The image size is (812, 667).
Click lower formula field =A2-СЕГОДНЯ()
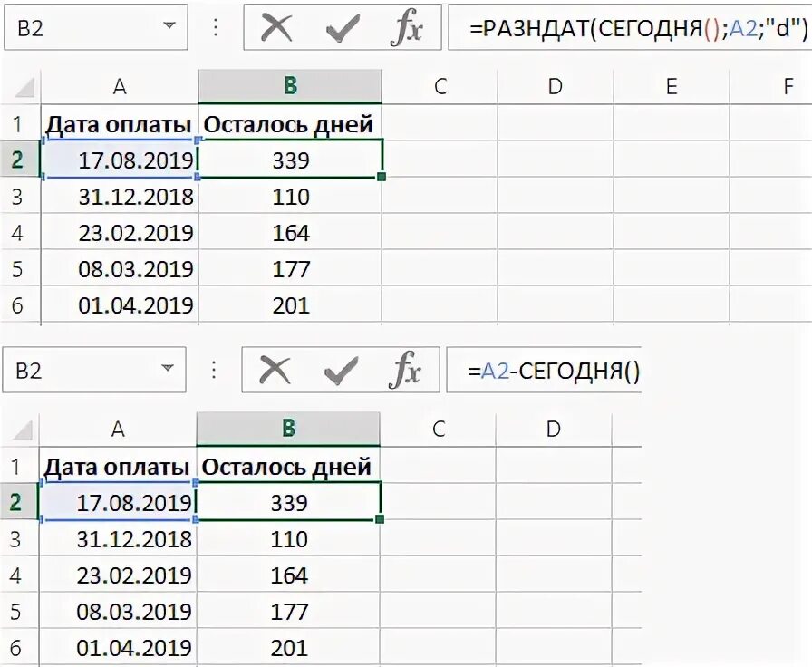click(544, 370)
